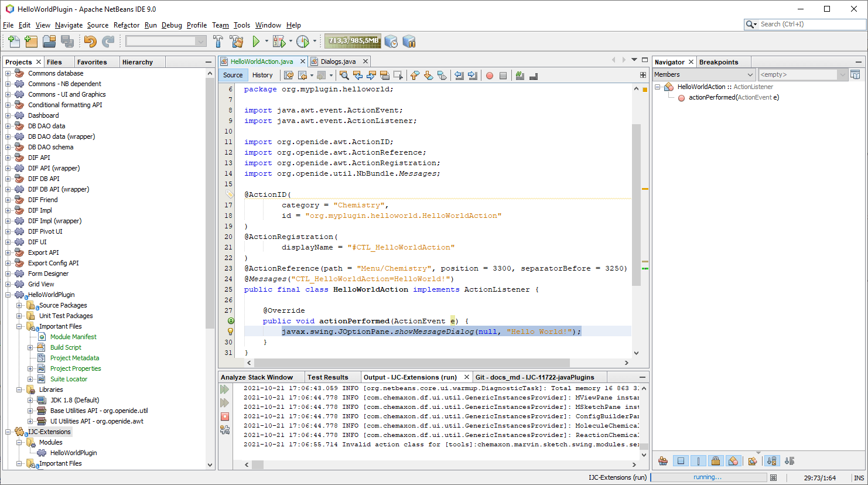Open the Refactor menu
Viewport: 868px width, 485px height.
127,25
